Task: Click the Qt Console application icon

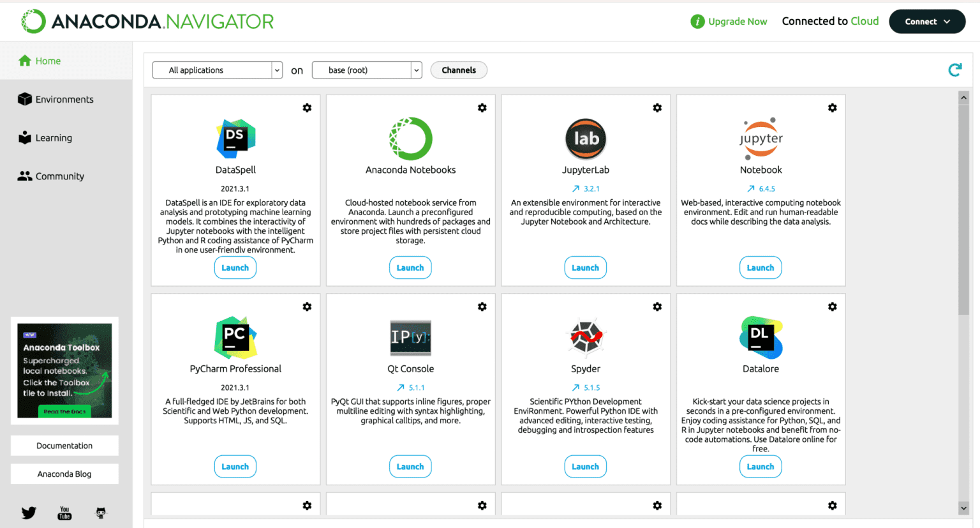Action: 410,337
